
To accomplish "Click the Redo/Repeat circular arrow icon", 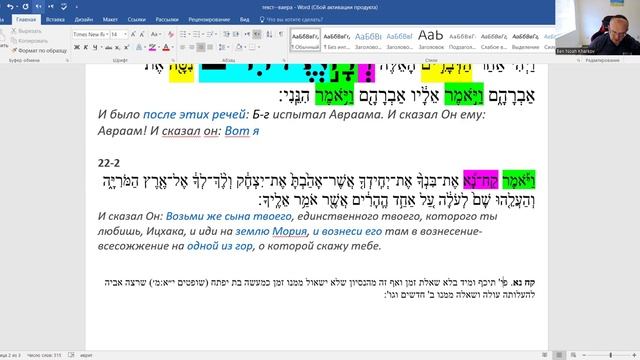I will (x=25, y=7).
